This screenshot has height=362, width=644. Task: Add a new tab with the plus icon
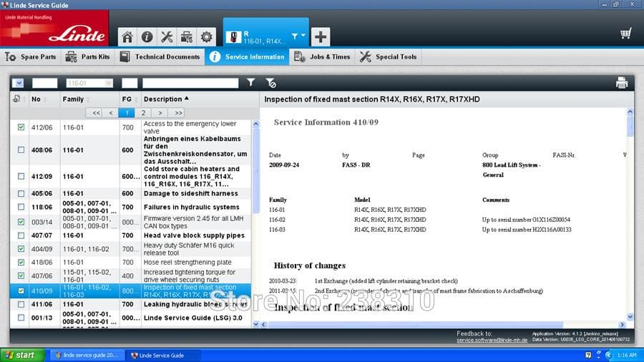[x=321, y=37]
